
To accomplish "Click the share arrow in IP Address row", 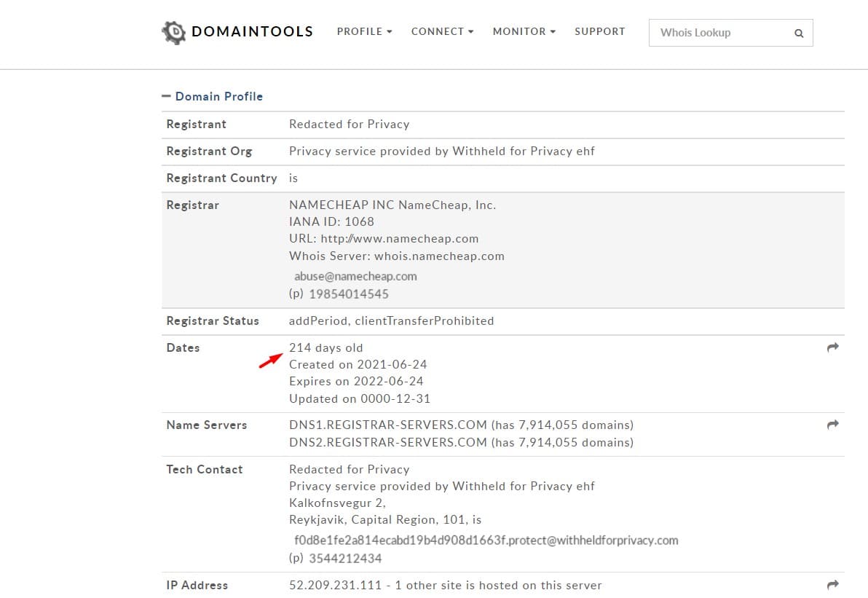I will point(832,585).
